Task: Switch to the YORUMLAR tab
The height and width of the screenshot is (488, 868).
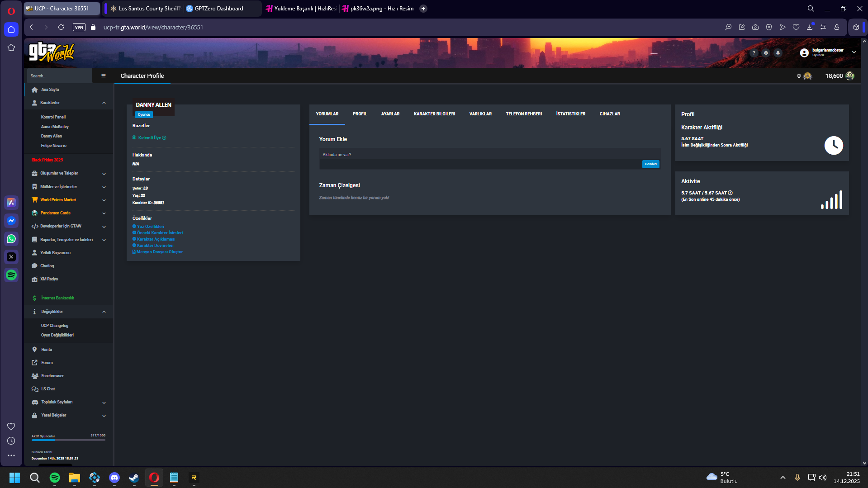Action: (x=327, y=114)
